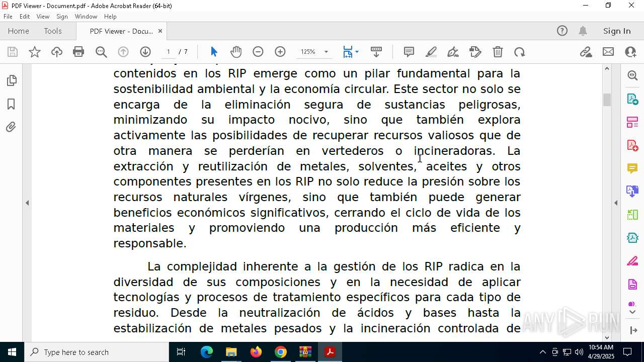Viewport: 644px width, 362px height.
Task: Open Google Chrome from taskbar
Action: 280,352
